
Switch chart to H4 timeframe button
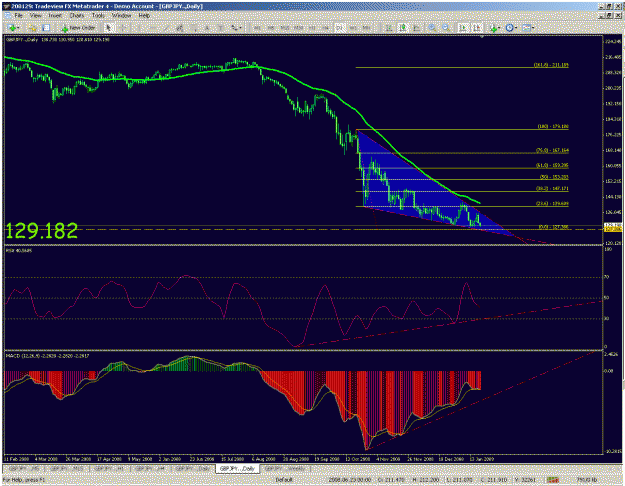coord(326,28)
